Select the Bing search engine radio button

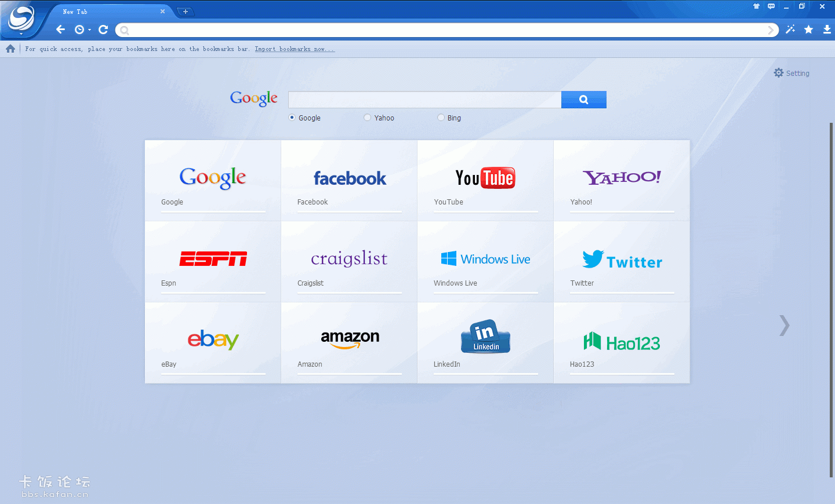[441, 118]
